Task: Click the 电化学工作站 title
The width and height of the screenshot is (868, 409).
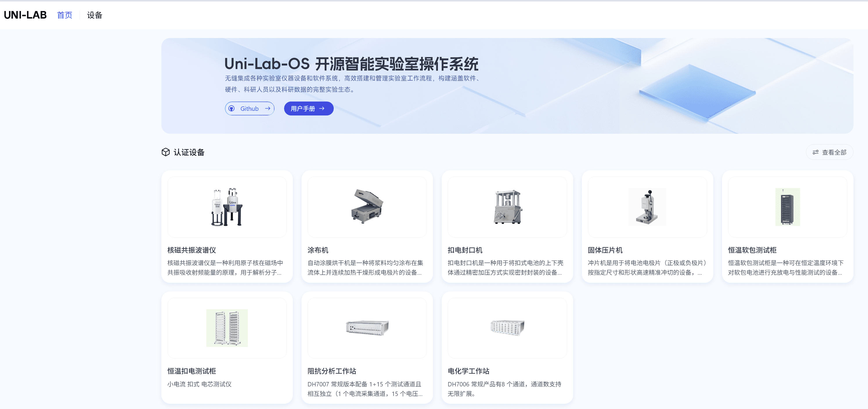Action: pyautogui.click(x=468, y=371)
